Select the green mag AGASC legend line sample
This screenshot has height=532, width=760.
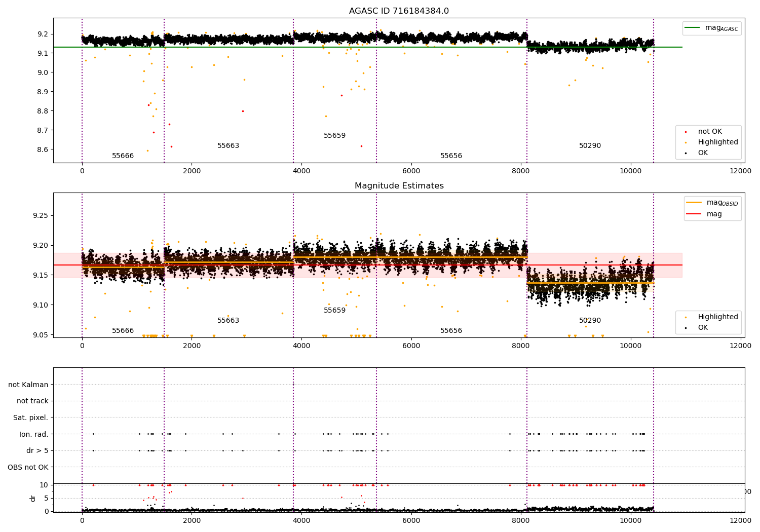click(692, 28)
